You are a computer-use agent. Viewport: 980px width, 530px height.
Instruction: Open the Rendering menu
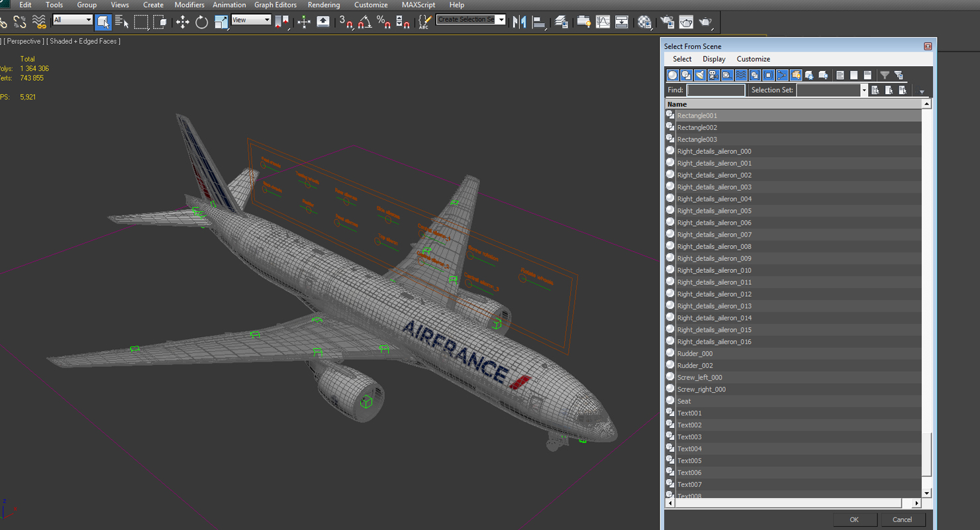(x=324, y=5)
